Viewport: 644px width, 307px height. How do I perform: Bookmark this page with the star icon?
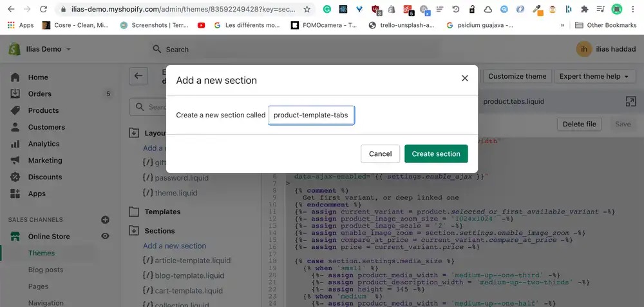coord(307,9)
